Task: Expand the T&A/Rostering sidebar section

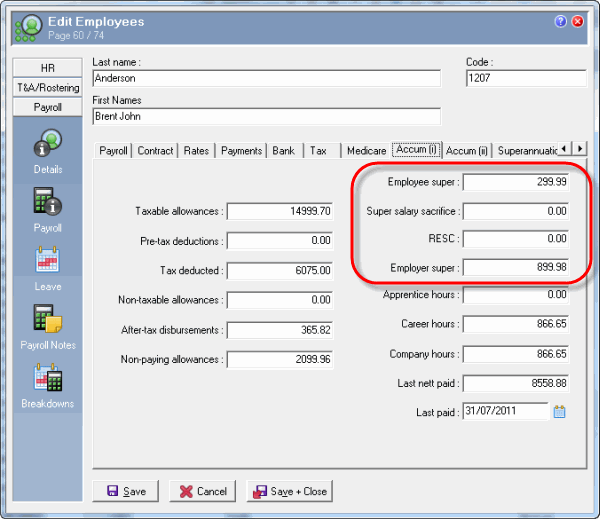Action: pyautogui.click(x=47, y=87)
